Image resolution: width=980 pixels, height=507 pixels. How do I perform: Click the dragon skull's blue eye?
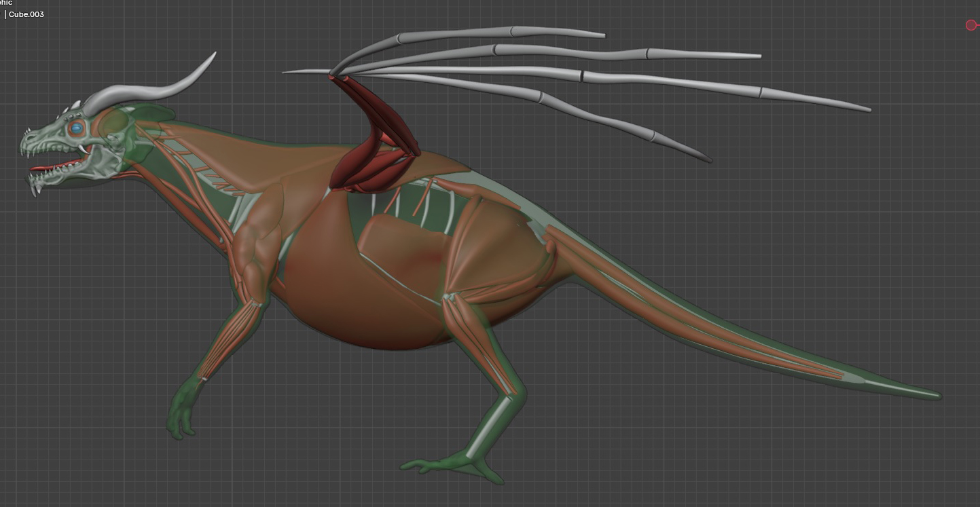tap(77, 128)
